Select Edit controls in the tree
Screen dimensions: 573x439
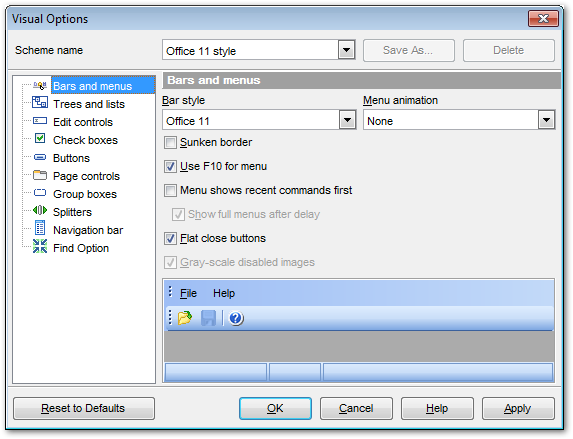83,122
